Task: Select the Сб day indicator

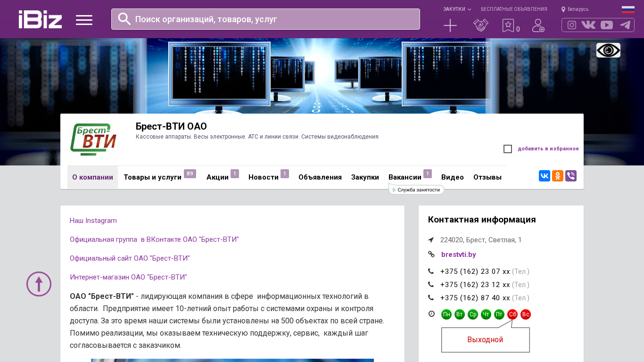Action: click(x=512, y=314)
